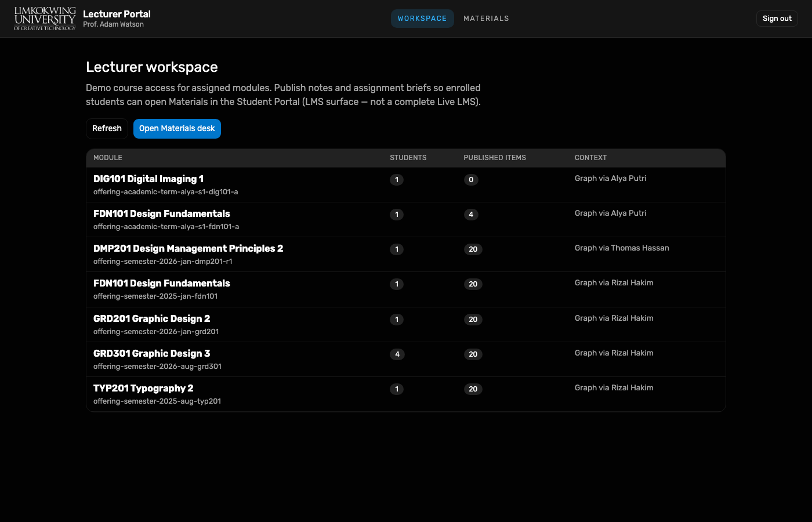Viewport: 812px width, 522px height.
Task: Click the PUBLISHED ITEMS column header
Action: click(x=495, y=158)
